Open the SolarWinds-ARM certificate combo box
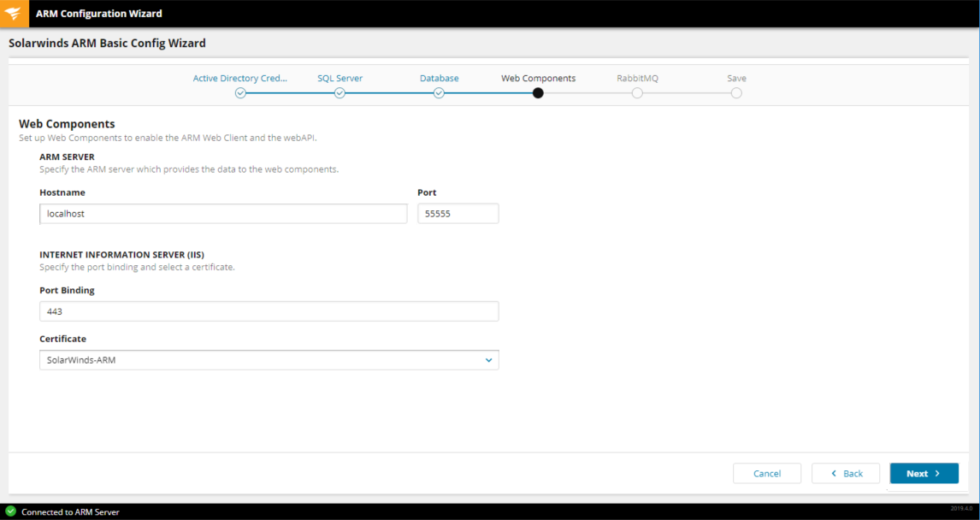The height and width of the screenshot is (520, 980). coord(257,360)
